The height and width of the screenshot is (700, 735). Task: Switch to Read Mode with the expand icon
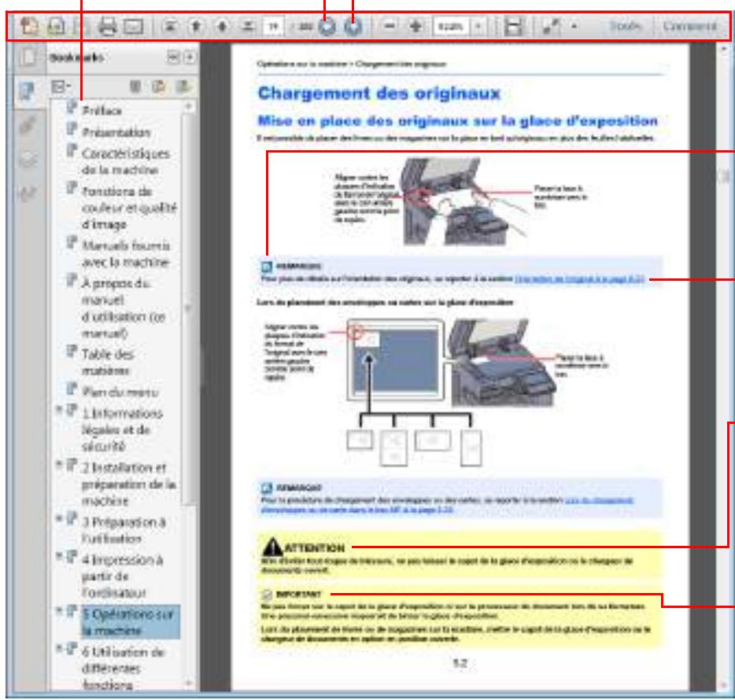pyautogui.click(x=552, y=26)
